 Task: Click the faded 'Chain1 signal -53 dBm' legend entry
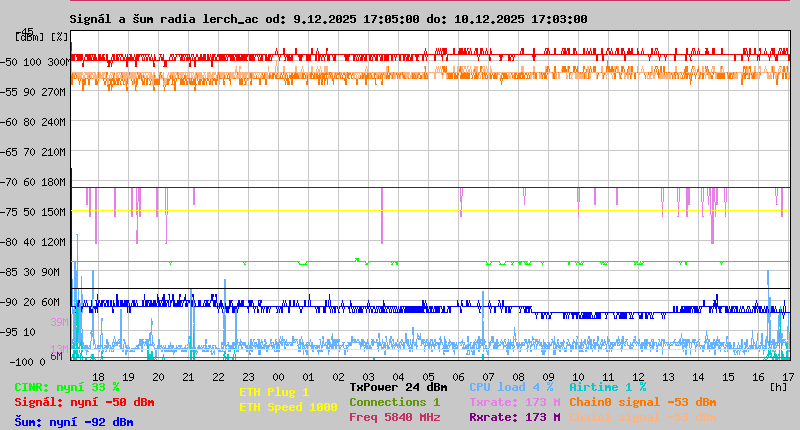tap(643, 417)
